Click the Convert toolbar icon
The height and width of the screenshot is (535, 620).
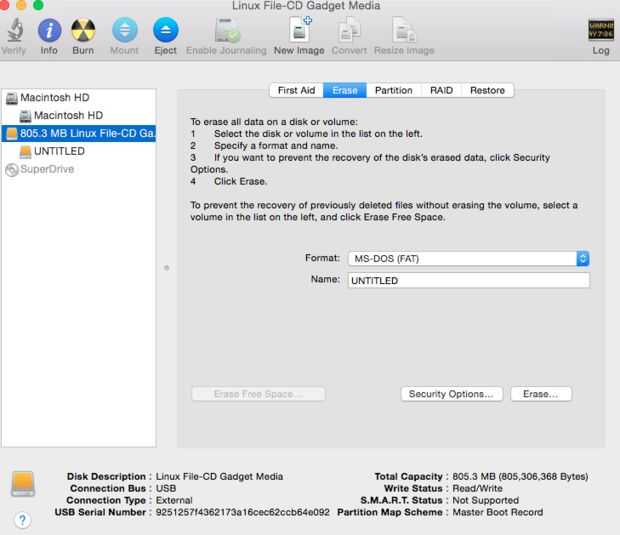(349, 30)
